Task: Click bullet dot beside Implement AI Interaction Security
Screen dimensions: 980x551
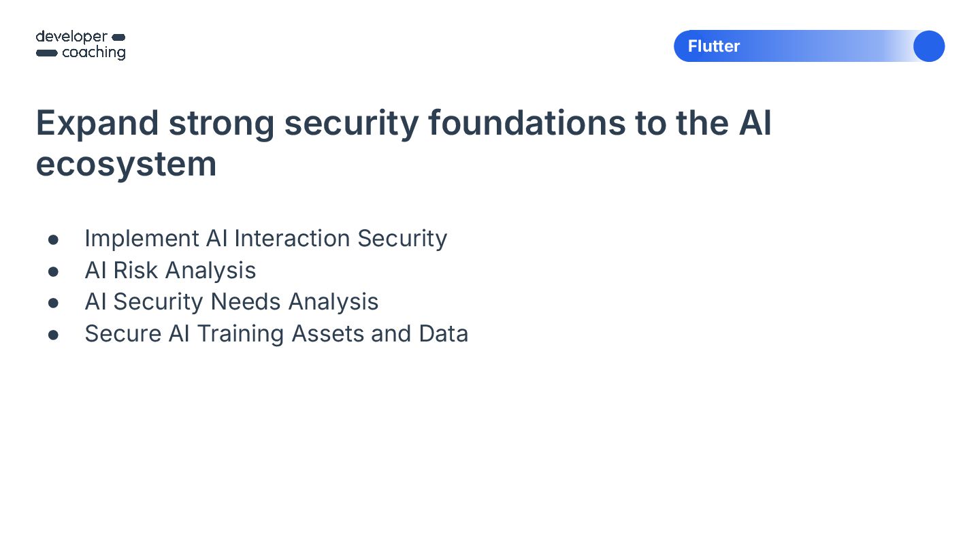Action: tap(53, 239)
